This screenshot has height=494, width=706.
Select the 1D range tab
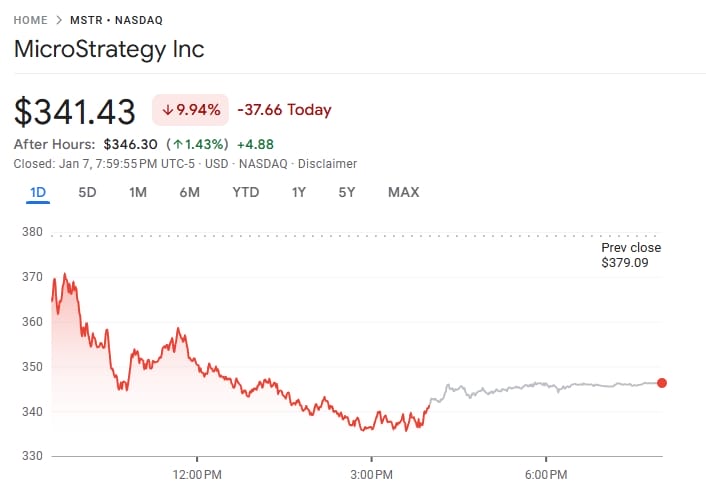pos(38,192)
